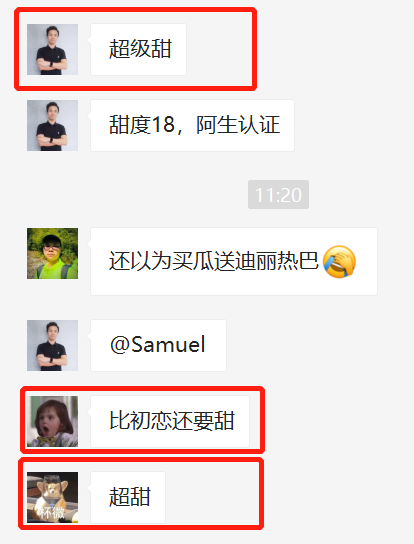Viewport: 414px width, 544px height.
Task: Click the 11:20 timestamp label
Action: pos(278,195)
